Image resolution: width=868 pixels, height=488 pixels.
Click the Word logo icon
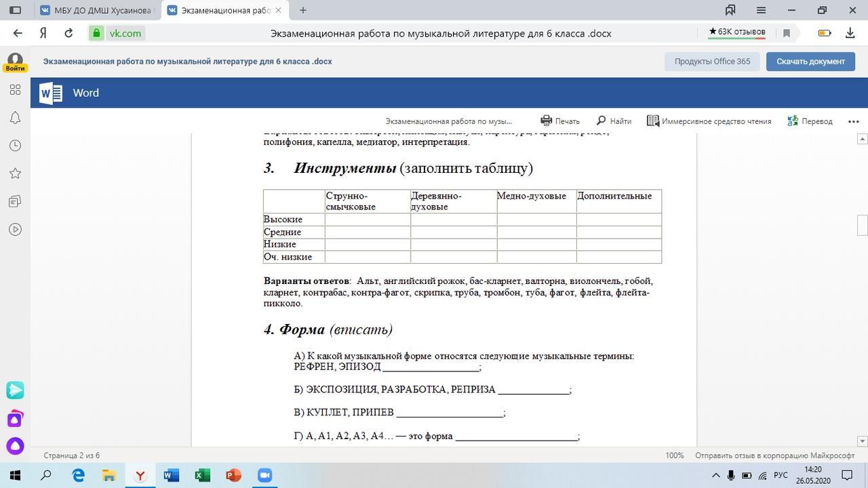coord(51,93)
